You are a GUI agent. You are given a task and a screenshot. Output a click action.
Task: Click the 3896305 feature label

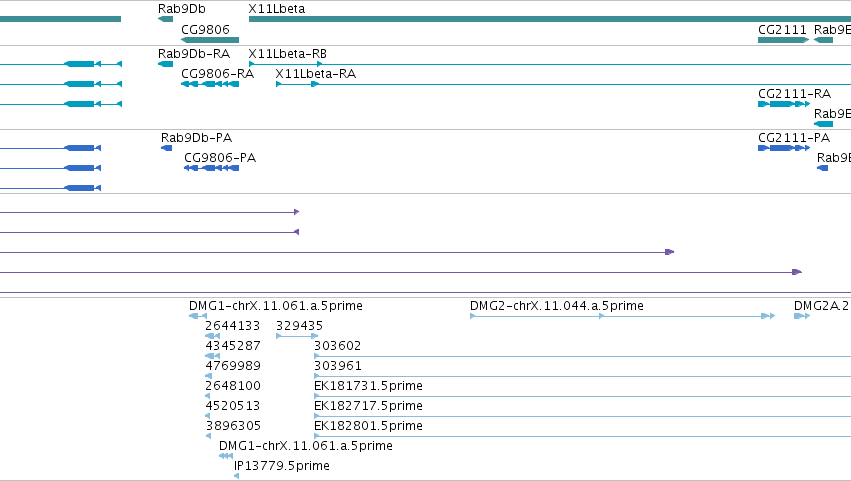233,426
